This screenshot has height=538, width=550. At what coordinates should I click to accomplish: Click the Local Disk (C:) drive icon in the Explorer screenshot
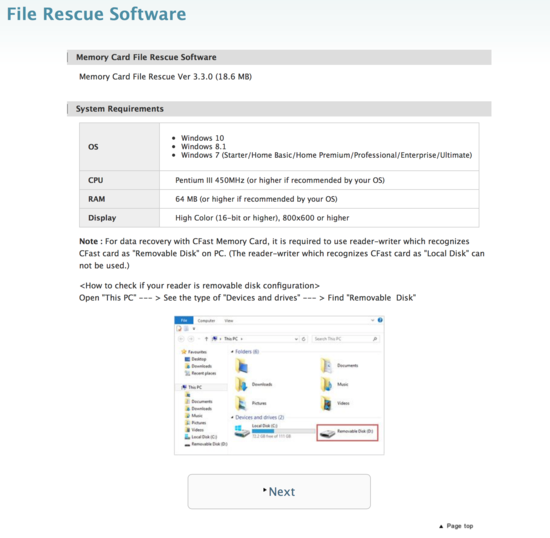click(x=242, y=431)
